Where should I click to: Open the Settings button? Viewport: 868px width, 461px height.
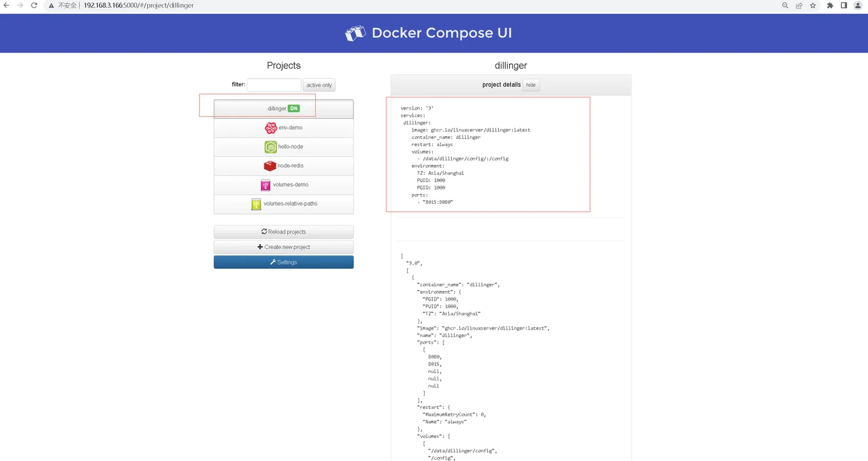pos(283,262)
